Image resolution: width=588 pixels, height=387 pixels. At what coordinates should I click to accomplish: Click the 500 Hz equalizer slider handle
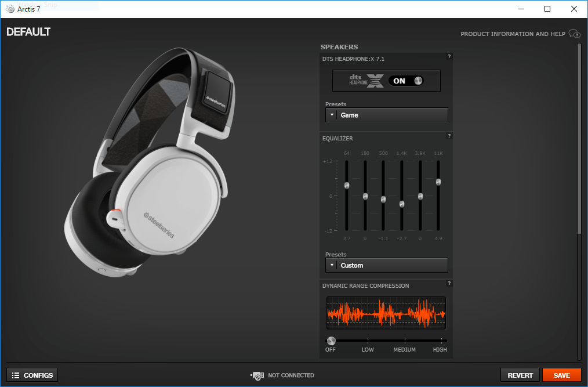(x=383, y=200)
